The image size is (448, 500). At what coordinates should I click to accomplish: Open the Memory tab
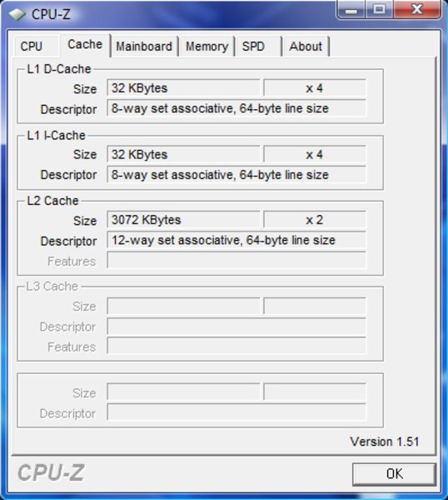(x=207, y=47)
